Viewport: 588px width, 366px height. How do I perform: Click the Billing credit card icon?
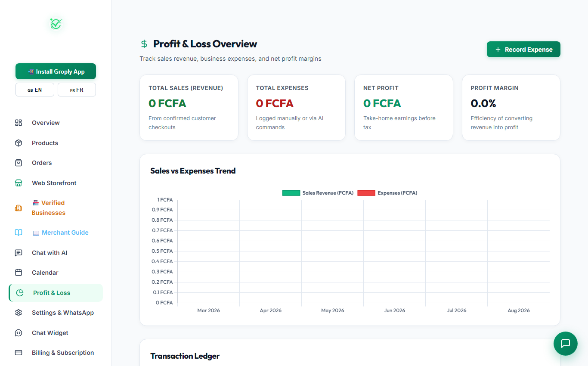pyautogui.click(x=19, y=353)
